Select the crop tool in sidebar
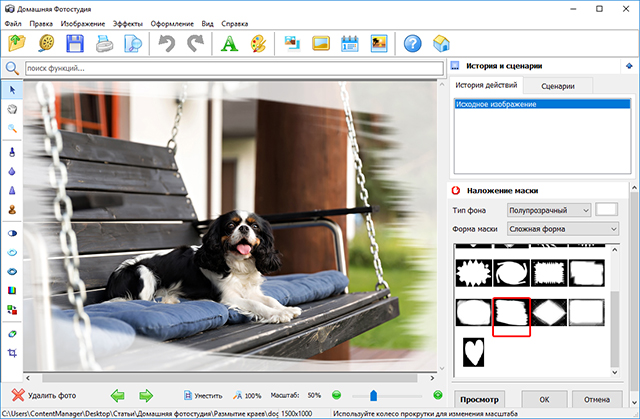Image resolution: width=640 pixels, height=419 pixels. pyautogui.click(x=12, y=352)
